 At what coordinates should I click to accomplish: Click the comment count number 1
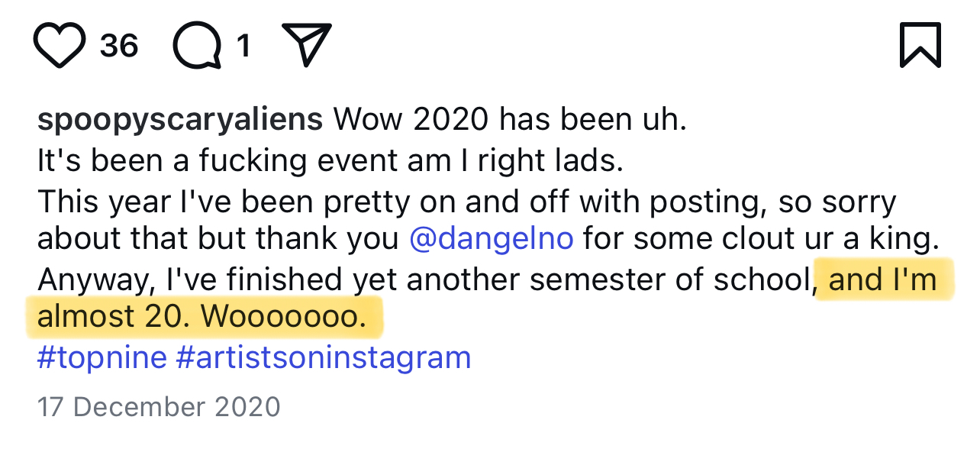(243, 47)
